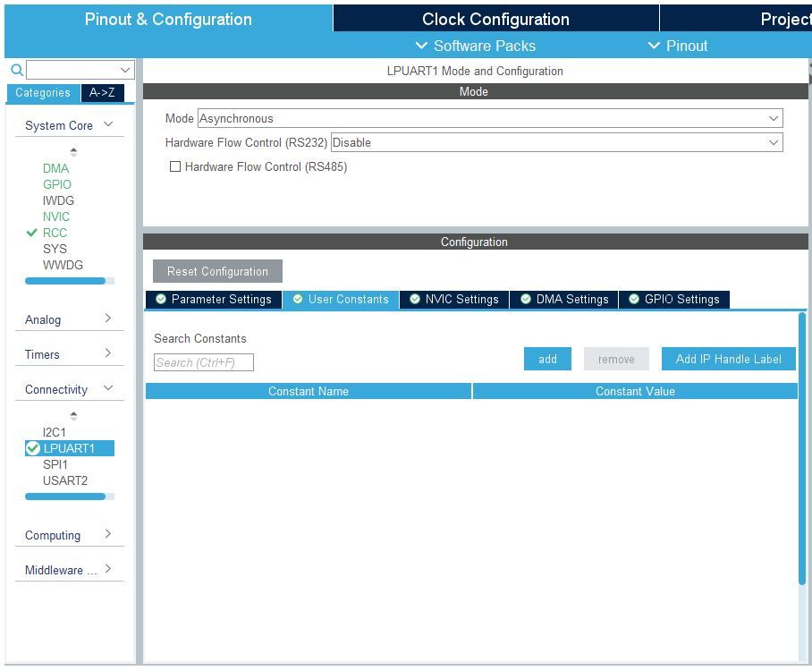Click the GPIO Settings status check icon
812x671 pixels.
pyautogui.click(x=634, y=299)
